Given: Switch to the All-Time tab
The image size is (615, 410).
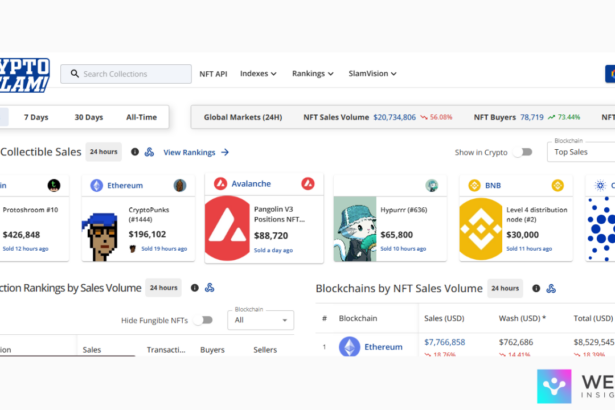Looking at the screenshot, I should (141, 117).
